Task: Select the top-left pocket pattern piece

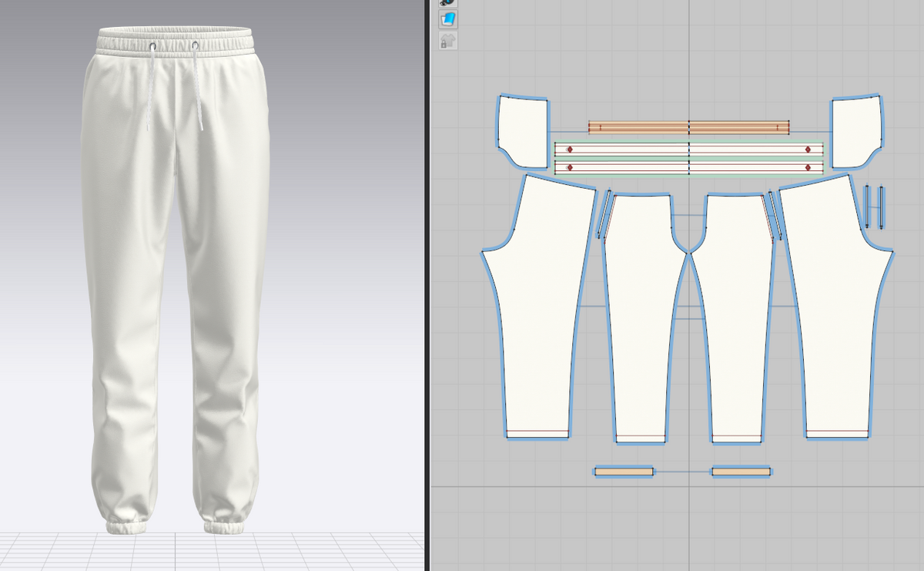Action: [x=522, y=131]
